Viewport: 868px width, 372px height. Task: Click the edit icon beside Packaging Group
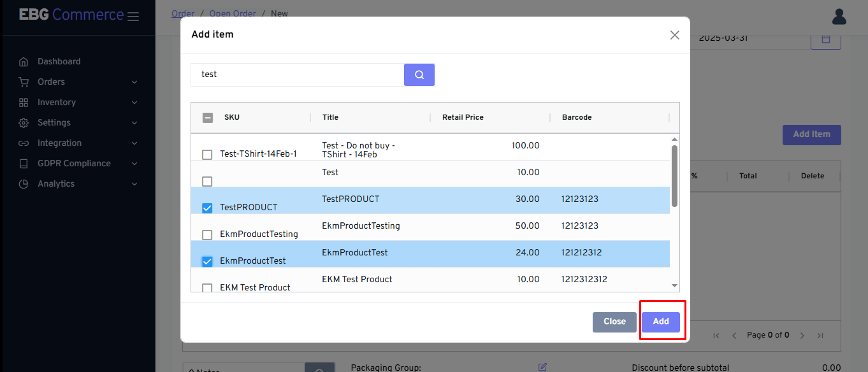coord(542,367)
